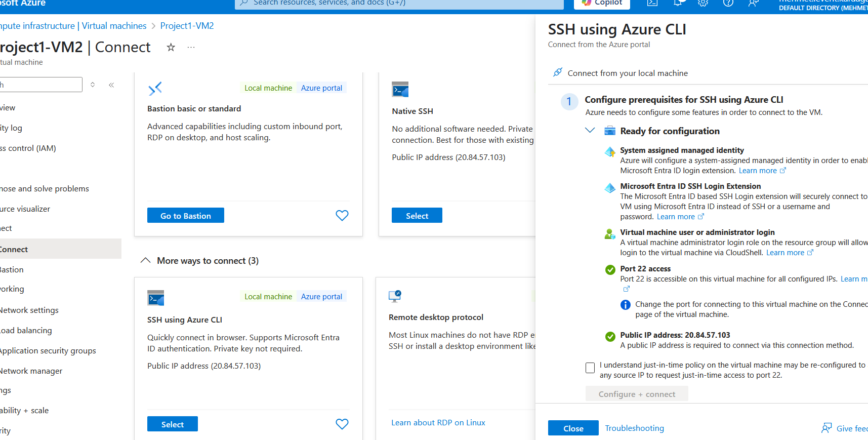The width and height of the screenshot is (868, 440).
Task: Focus the left menu search field
Action: tap(41, 85)
